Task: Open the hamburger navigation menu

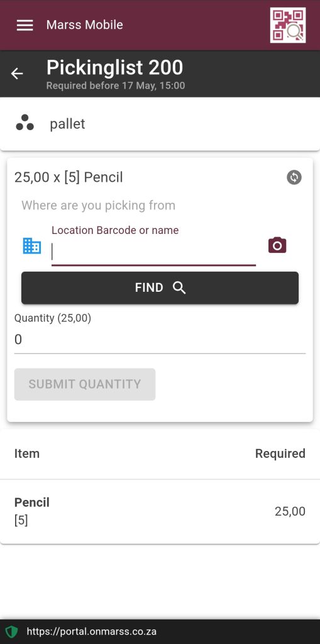Action: click(x=25, y=25)
